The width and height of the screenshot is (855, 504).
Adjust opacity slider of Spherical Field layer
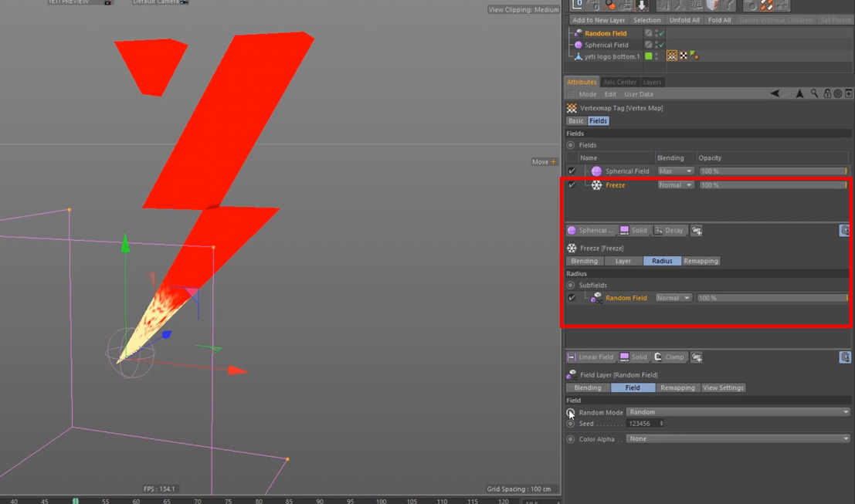coord(773,171)
